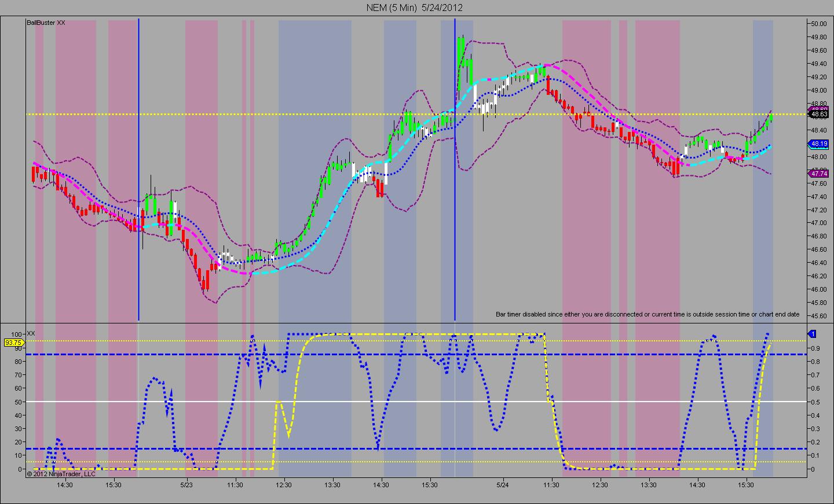Click the 0.1 label on oscillator right scale
The width and height of the screenshot is (834, 504).
pyautogui.click(x=815, y=456)
